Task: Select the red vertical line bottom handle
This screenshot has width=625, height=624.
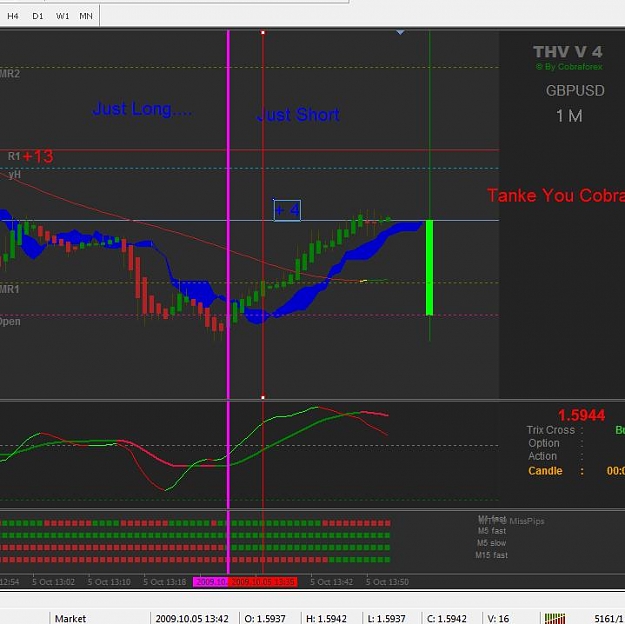Action: (x=263, y=398)
